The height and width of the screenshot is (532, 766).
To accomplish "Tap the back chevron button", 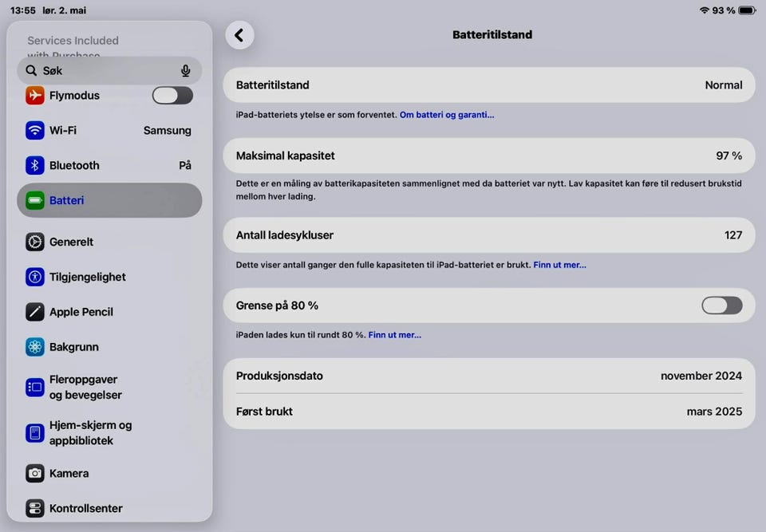I will click(x=239, y=35).
